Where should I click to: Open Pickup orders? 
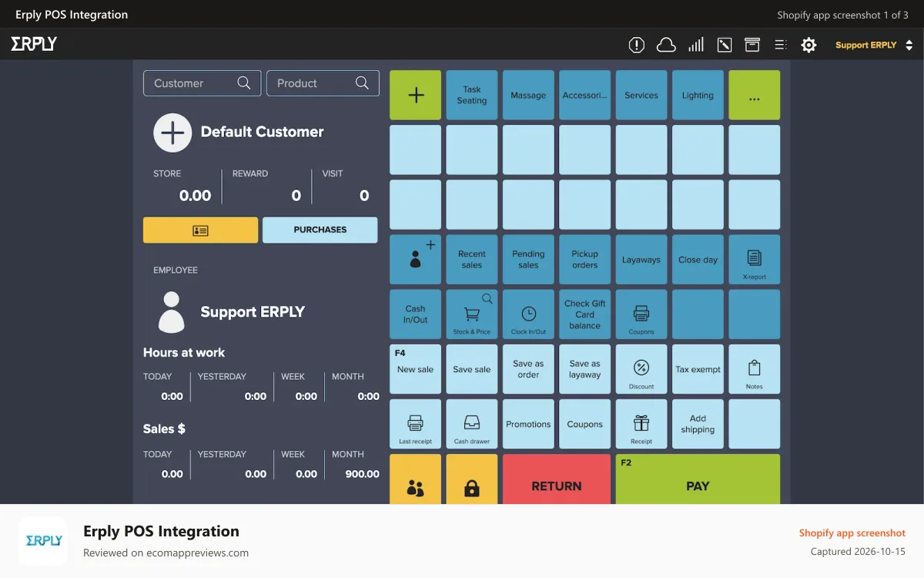tap(585, 260)
